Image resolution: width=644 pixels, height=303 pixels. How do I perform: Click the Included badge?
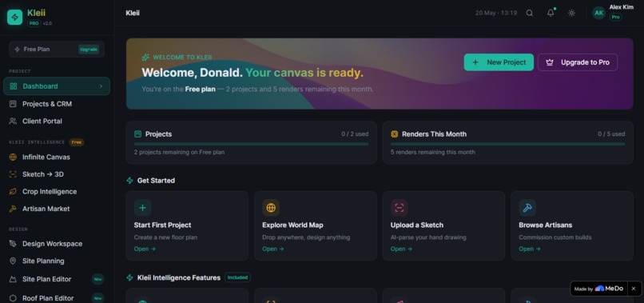(238, 277)
